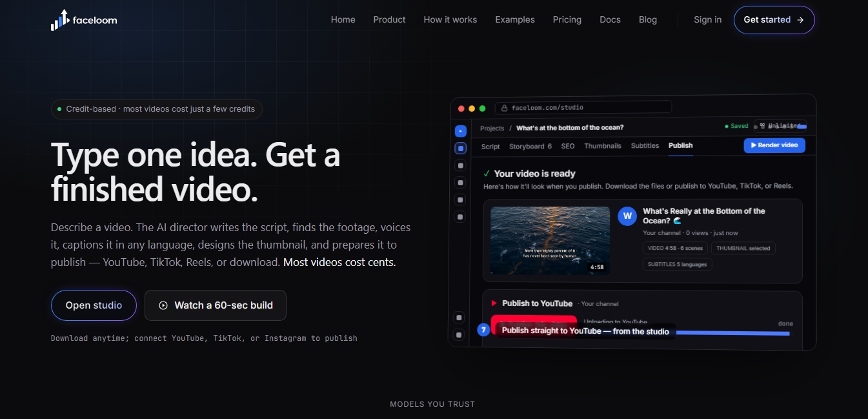Click the 'What's Really at the Bottom' video title

coord(704,216)
